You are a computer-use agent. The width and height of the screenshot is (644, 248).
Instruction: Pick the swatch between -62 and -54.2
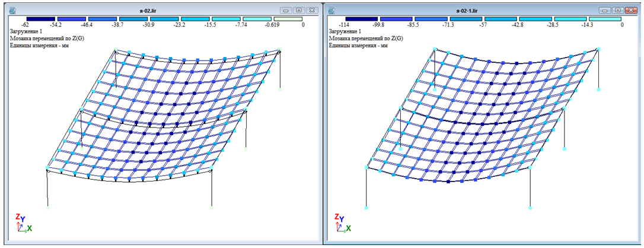(41, 19)
